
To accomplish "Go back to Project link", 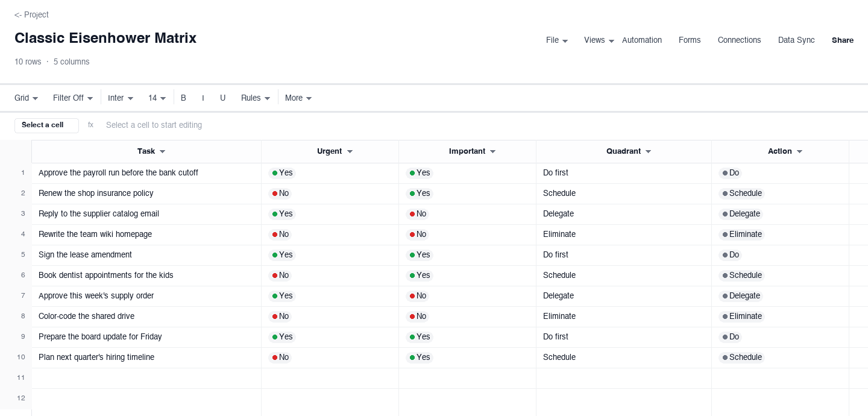I will 31,14.
